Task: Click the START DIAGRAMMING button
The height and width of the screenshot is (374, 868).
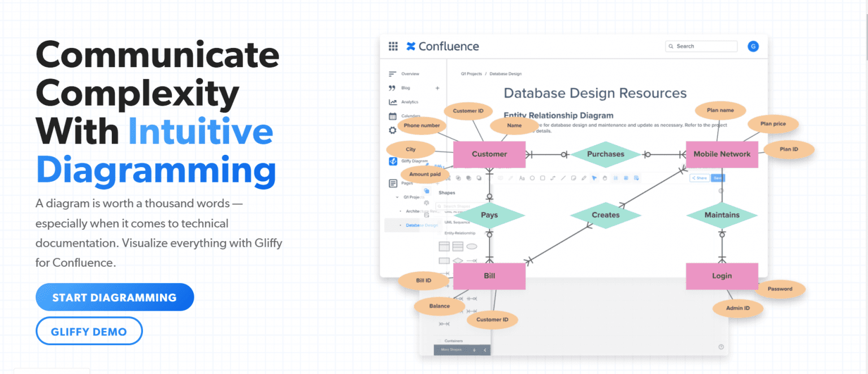Action: [114, 297]
